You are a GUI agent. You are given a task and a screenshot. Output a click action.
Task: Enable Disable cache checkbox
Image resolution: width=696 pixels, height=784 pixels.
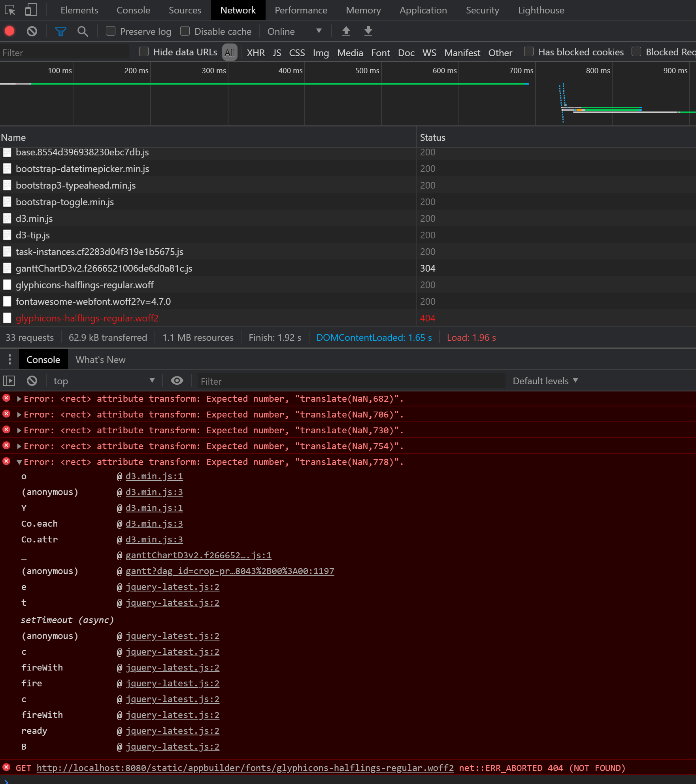coord(185,31)
